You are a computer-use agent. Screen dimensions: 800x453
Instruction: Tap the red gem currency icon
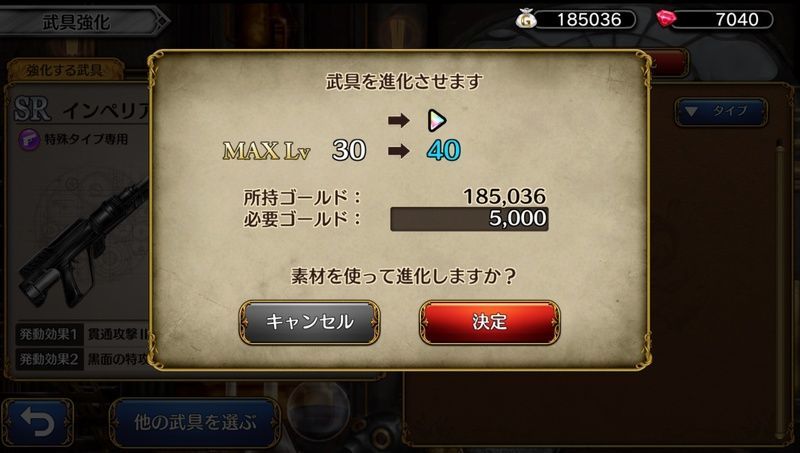pos(666,19)
